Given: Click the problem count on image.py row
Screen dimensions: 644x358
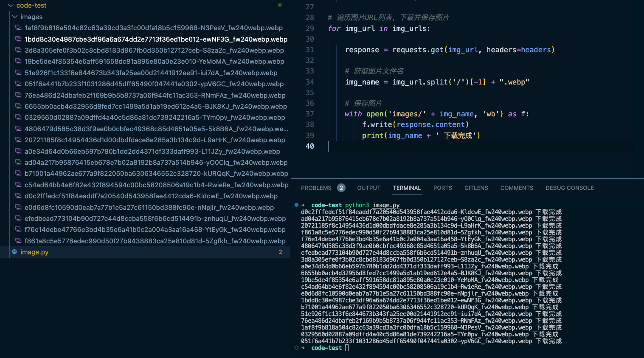Looking at the screenshot, I should [280, 252].
